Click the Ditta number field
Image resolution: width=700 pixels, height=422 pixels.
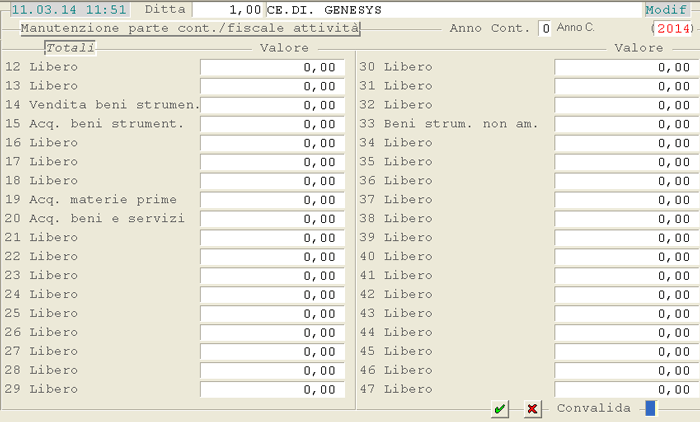(x=229, y=9)
